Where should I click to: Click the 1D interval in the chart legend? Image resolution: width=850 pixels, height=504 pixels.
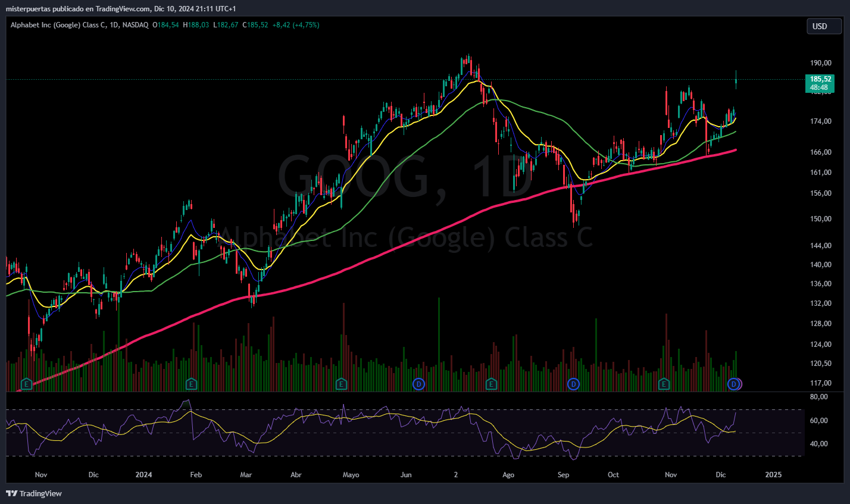114,26
